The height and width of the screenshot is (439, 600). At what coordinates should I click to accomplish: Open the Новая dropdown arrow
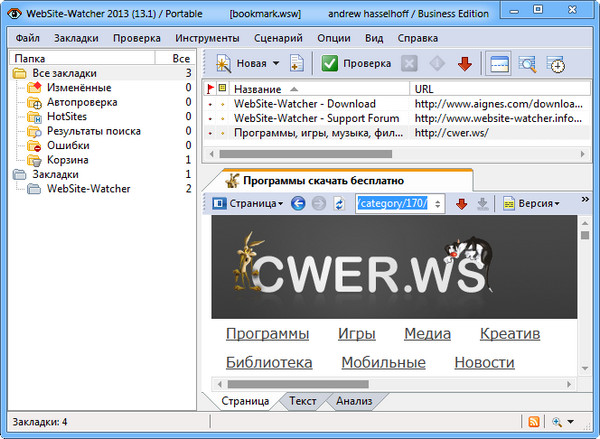click(276, 64)
